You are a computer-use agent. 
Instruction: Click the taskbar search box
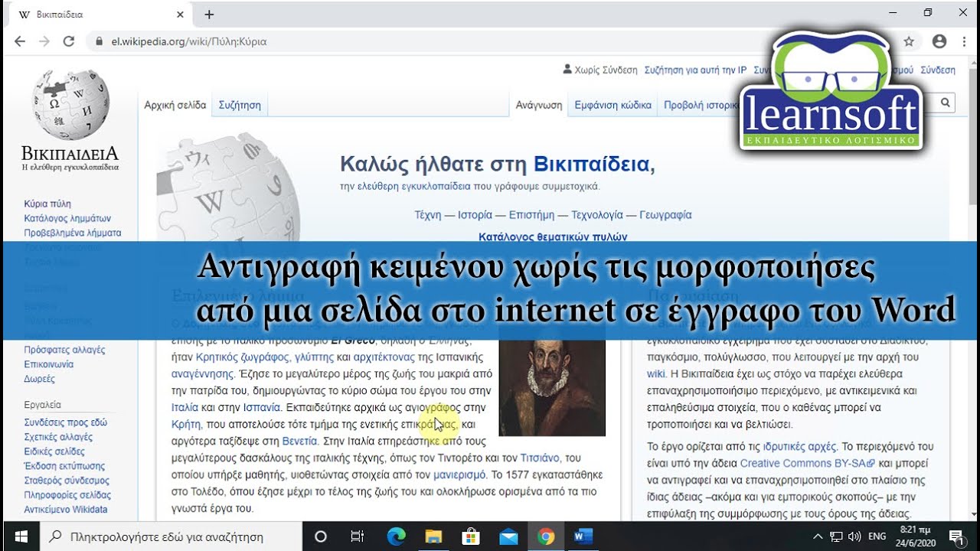[172, 536]
